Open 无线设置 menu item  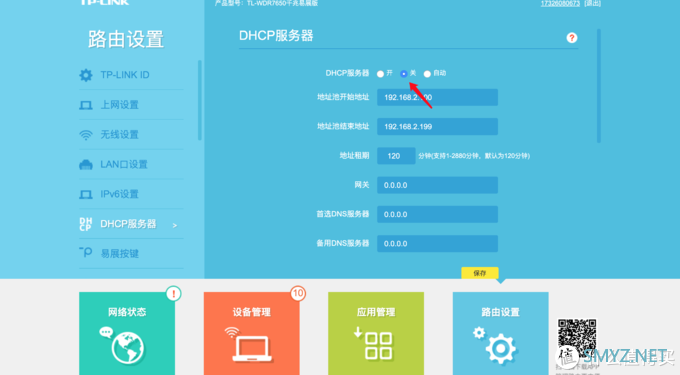click(131, 135)
